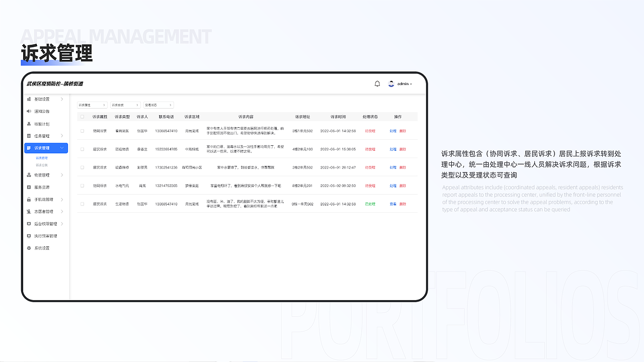
Task: Click the 已处理 status text
Action: (x=370, y=204)
